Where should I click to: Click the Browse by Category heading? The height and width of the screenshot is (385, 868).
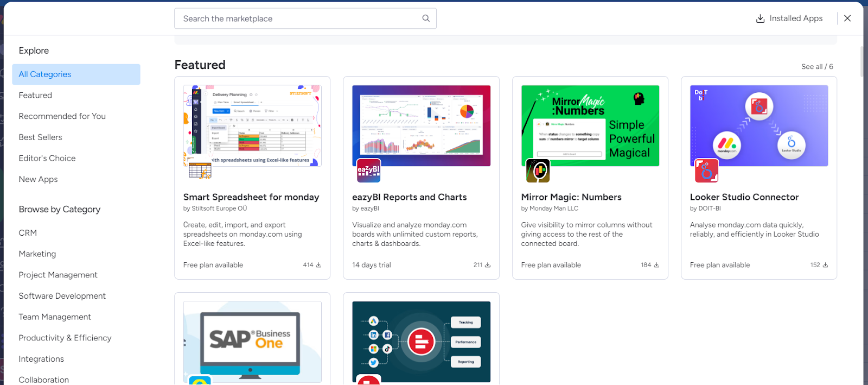[60, 210]
